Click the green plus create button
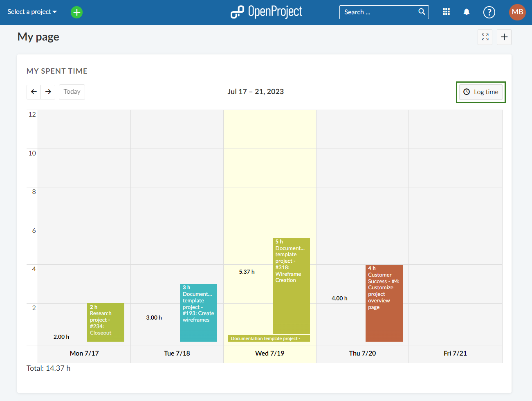Viewport: 532px width, 401px height. (76, 12)
